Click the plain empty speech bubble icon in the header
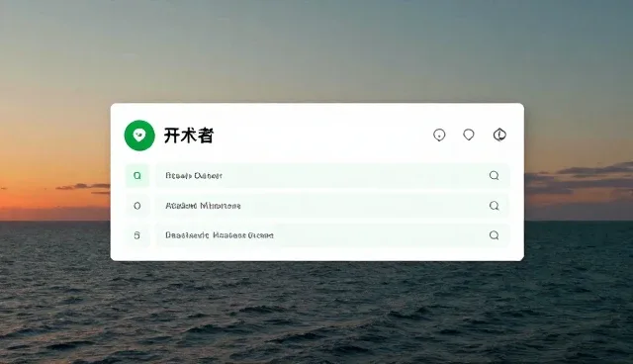Viewport: 633px width, 364px height. (x=468, y=135)
